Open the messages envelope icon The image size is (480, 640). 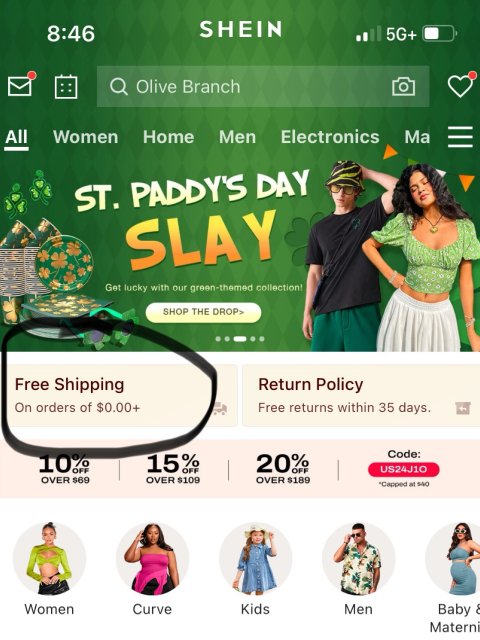pyautogui.click(x=20, y=86)
